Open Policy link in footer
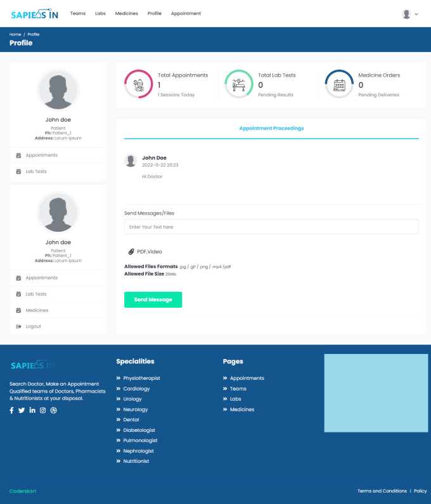The image size is (431, 504). pyautogui.click(x=420, y=491)
